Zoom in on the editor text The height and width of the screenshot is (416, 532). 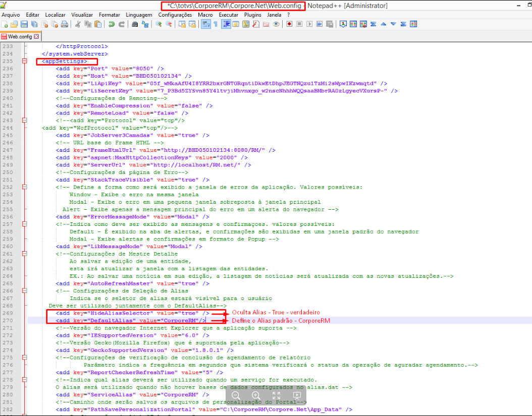click(158, 24)
